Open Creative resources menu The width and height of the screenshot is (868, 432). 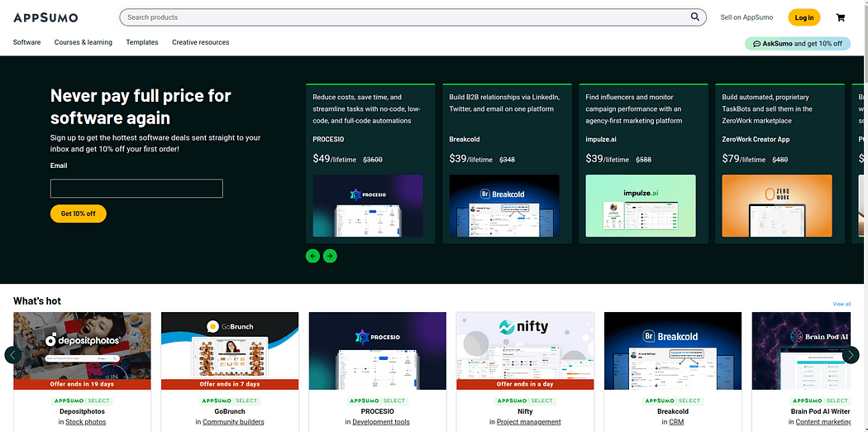tap(200, 42)
